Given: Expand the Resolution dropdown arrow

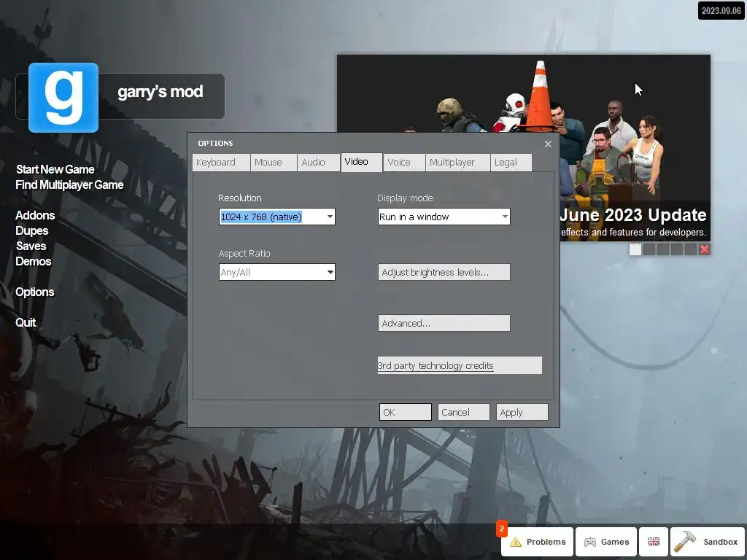Looking at the screenshot, I should coord(330,217).
